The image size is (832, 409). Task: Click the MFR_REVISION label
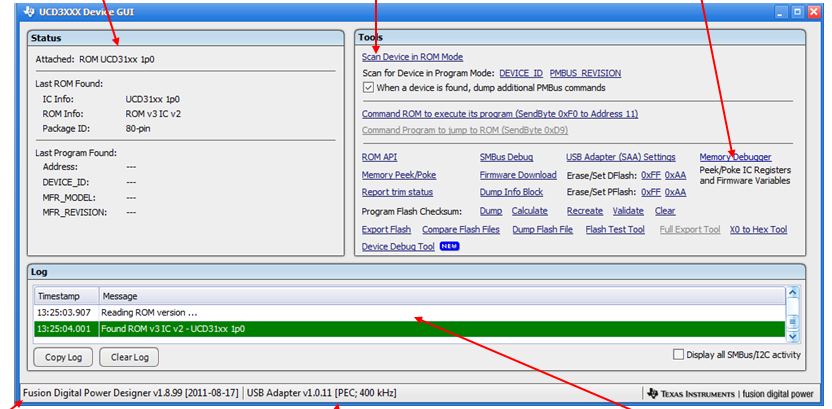click(x=75, y=212)
